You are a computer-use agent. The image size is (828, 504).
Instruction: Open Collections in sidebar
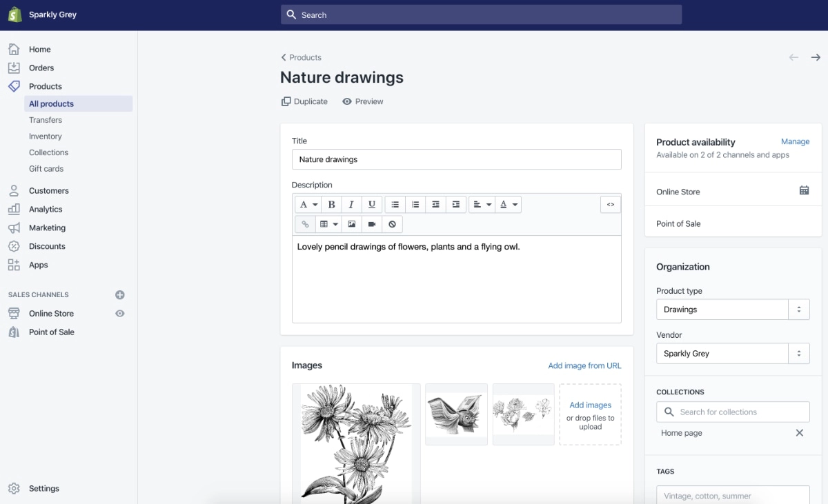coord(48,152)
